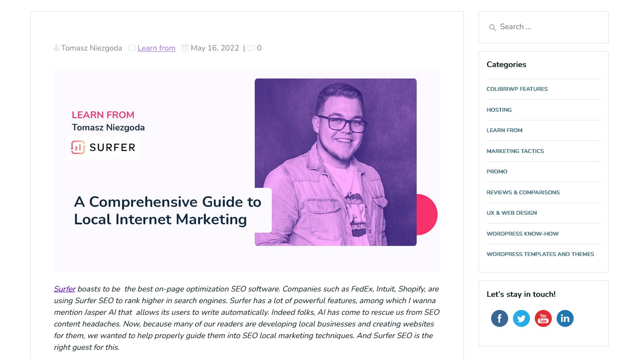The image size is (644, 359).
Task: Open the Hosting category
Action: coord(499,110)
